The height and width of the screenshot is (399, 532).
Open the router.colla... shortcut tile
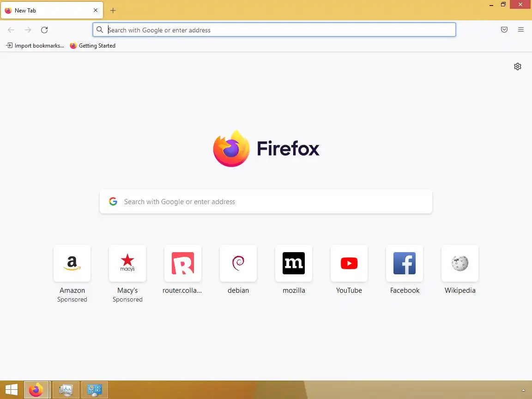[183, 263]
